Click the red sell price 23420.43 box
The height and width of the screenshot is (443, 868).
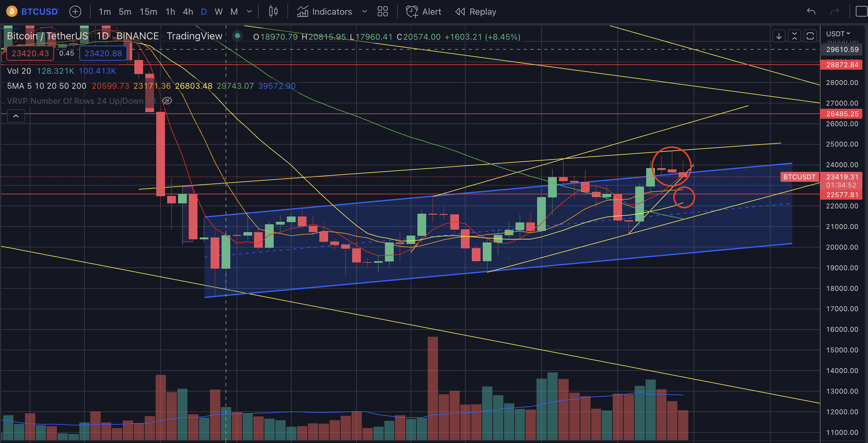point(30,53)
